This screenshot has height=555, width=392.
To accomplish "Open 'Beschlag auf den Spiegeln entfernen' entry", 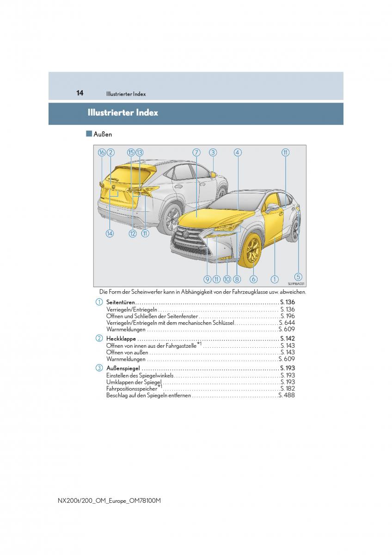I will click(201, 395).
